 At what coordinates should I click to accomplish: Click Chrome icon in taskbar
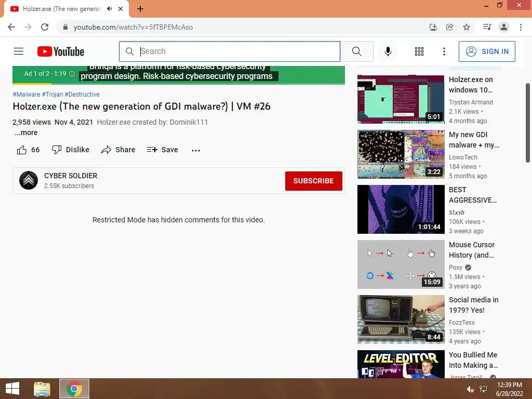(x=74, y=389)
